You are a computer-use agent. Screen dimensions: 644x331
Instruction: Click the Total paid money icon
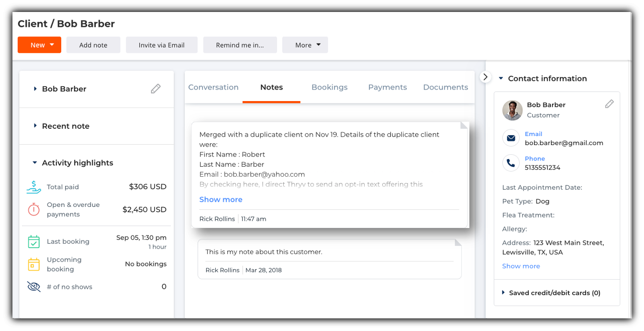tap(33, 187)
